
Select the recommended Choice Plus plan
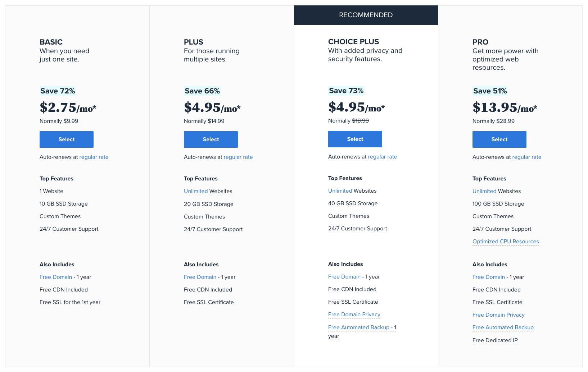355,139
